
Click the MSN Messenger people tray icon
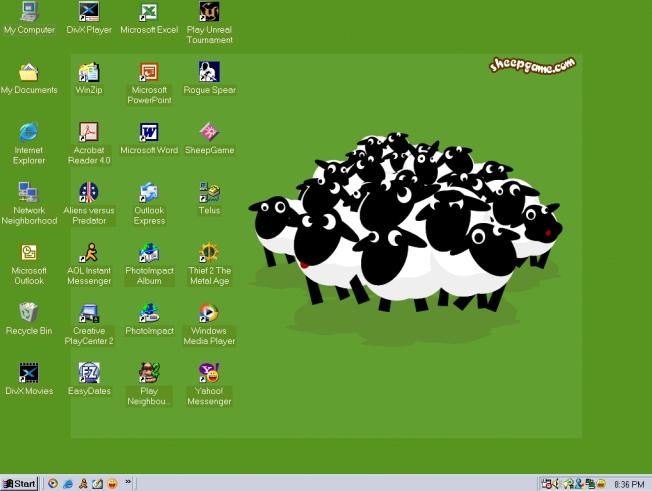click(579, 484)
